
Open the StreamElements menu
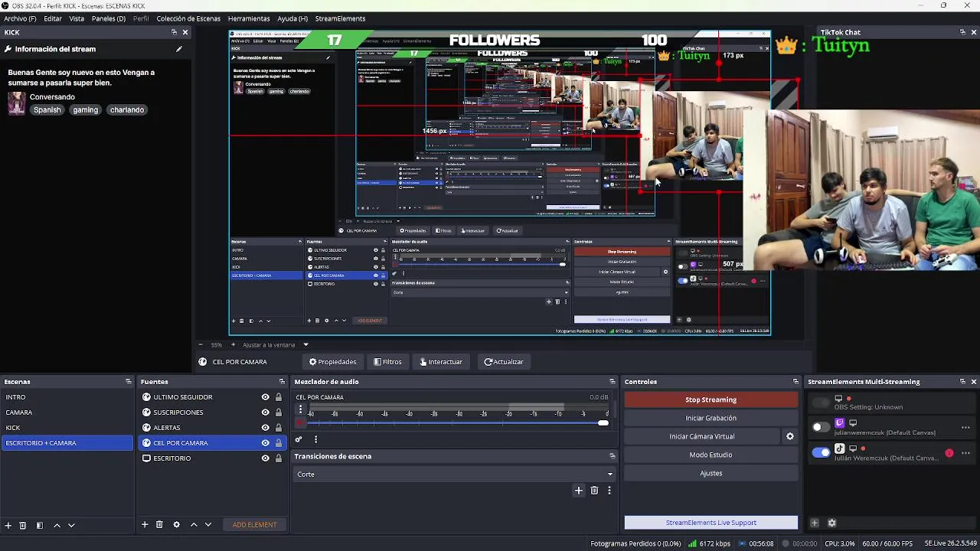pyautogui.click(x=340, y=18)
